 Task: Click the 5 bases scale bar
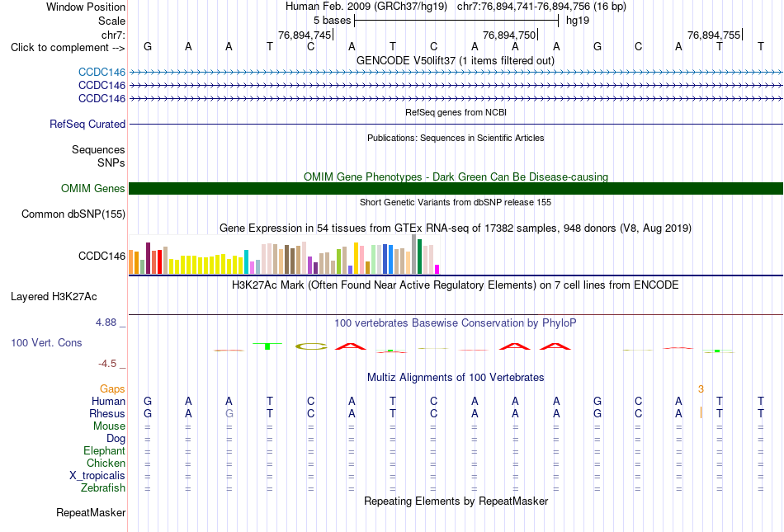point(456,21)
